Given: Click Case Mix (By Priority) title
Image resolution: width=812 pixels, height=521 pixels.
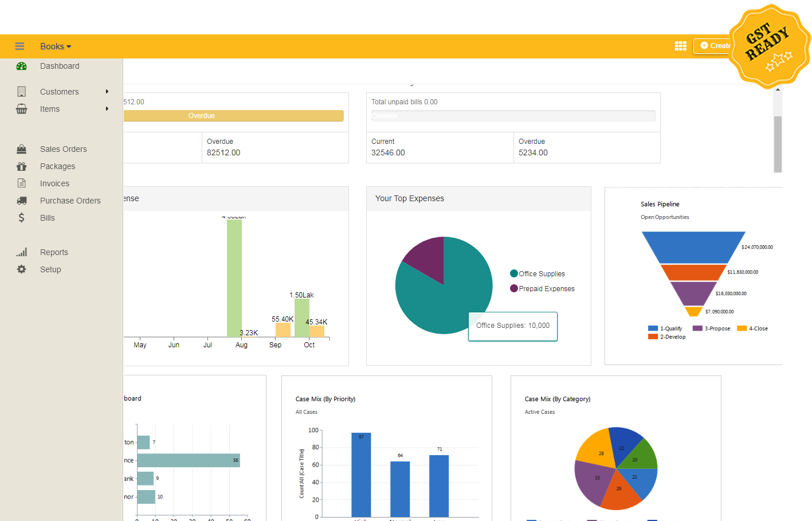Looking at the screenshot, I should click(x=325, y=399).
